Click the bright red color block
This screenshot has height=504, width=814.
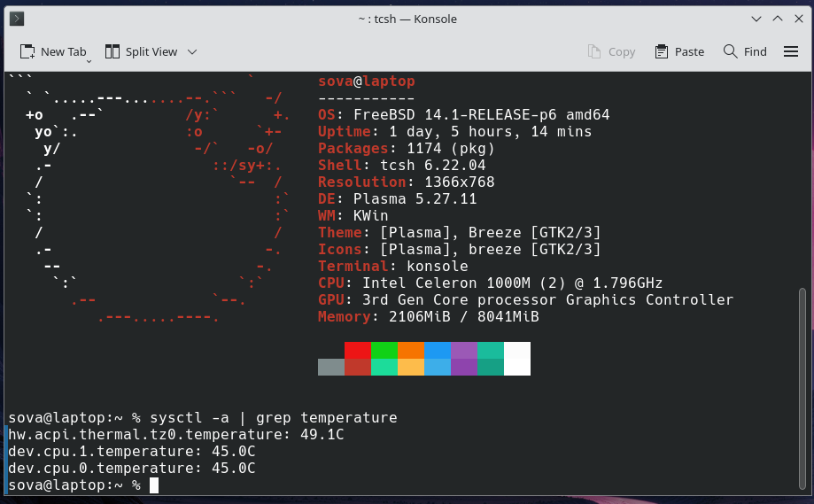pos(358,350)
